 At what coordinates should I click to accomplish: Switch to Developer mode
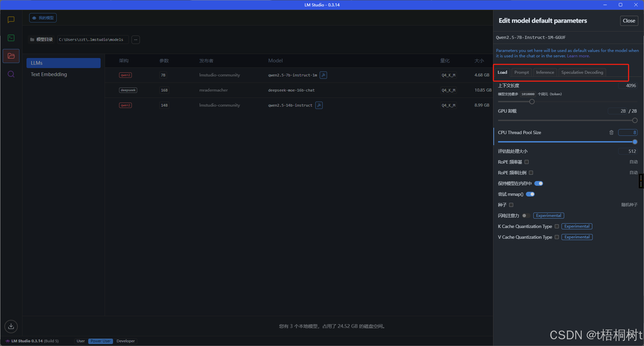[126, 341]
